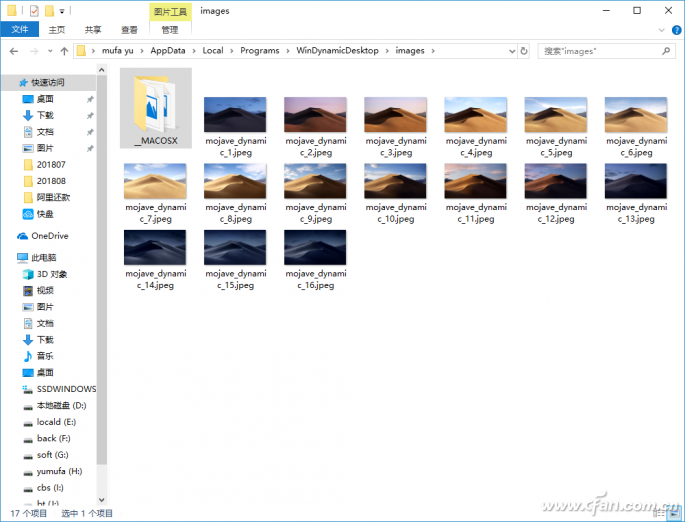The width and height of the screenshot is (685, 522).
Task: Click the search images input box
Action: (x=598, y=50)
